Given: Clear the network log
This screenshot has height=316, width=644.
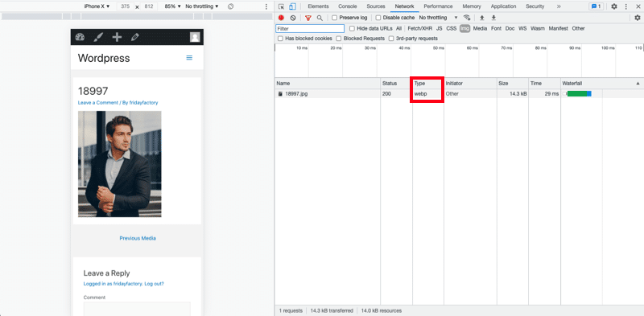Looking at the screenshot, I should pos(293,18).
